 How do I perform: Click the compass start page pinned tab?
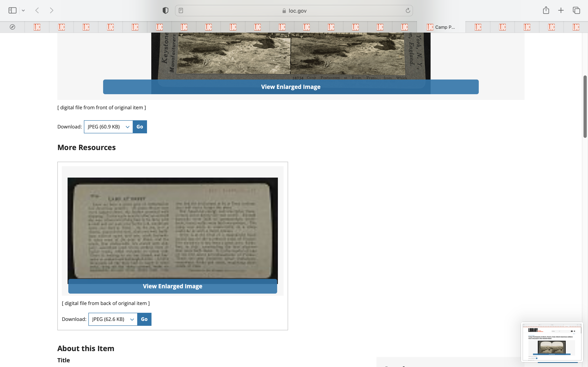12,27
